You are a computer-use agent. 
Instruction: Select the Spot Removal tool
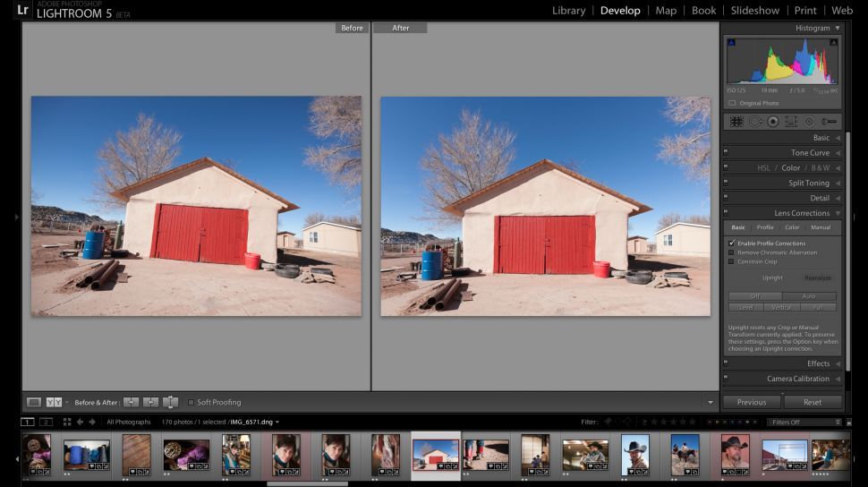(755, 122)
